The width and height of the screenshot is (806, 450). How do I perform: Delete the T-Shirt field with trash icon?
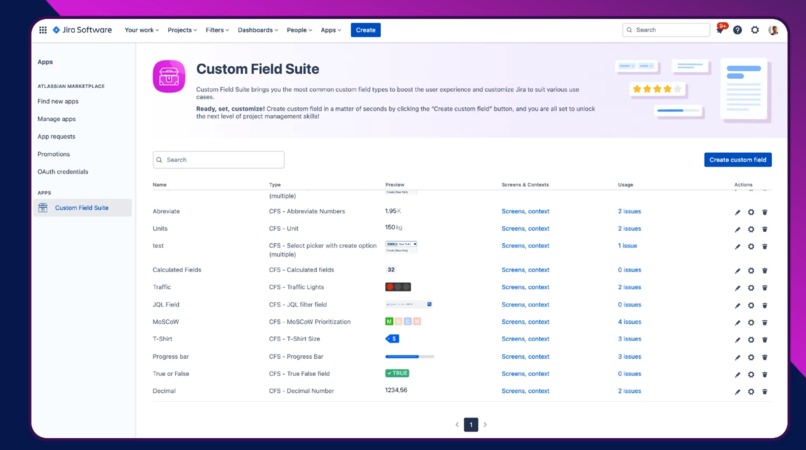765,339
